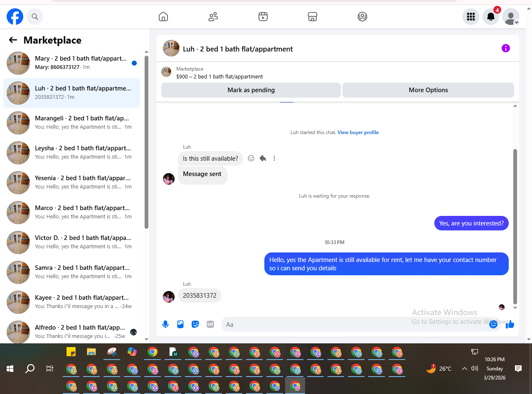This screenshot has height=394, width=532.
Task: Send a thumbs-up like
Action: pyautogui.click(x=510, y=324)
